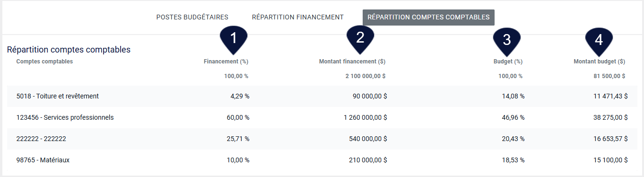Click total budget amount 81 500,00 $
Image resolution: width=644 pixels, height=177 pixels.
(x=609, y=76)
